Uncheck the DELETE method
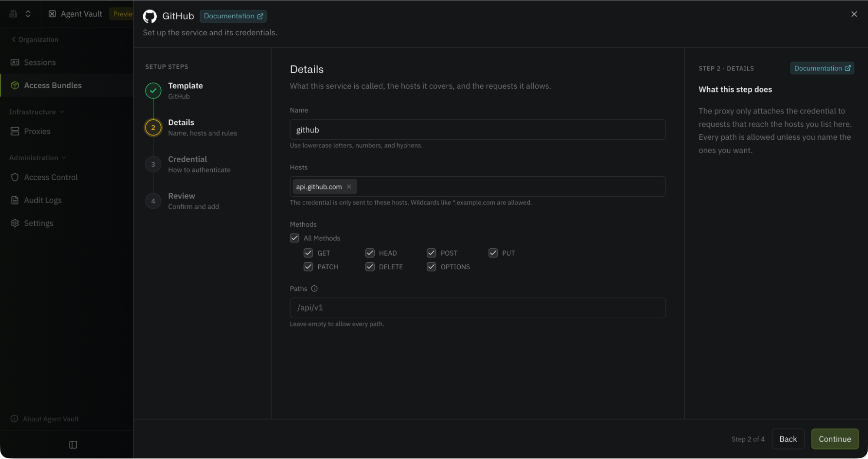This screenshot has height=459, width=868. pos(370,267)
